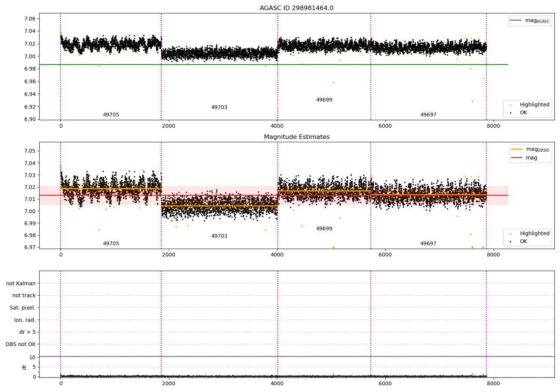Click the 4000 tick under the top plot
Viewport: 560px width, 392px height.
click(x=277, y=126)
